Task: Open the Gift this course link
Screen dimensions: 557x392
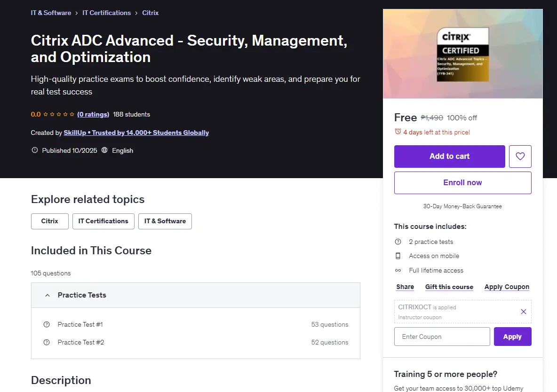Action: [x=449, y=287]
